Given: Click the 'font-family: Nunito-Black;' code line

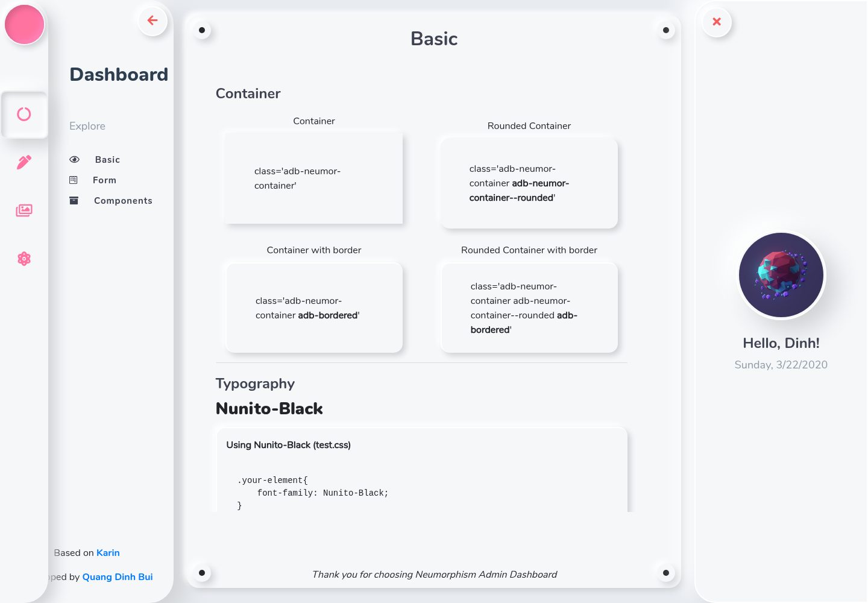Looking at the screenshot, I should click(x=323, y=493).
